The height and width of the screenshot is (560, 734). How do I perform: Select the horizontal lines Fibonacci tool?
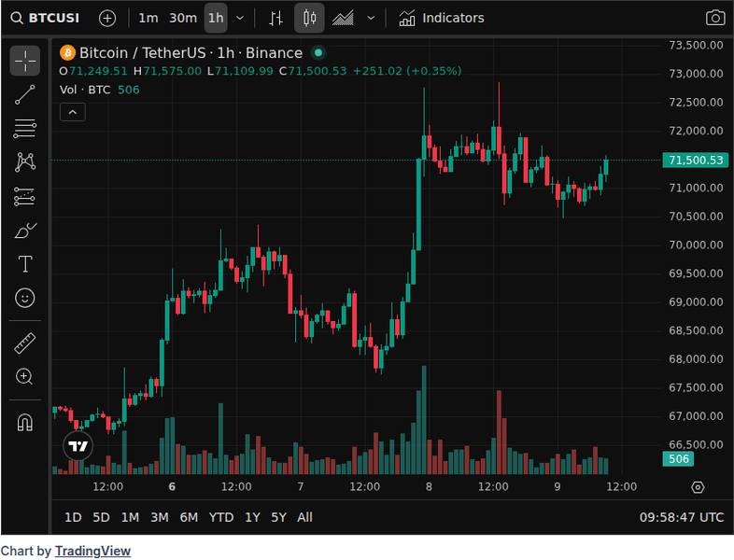(25, 129)
